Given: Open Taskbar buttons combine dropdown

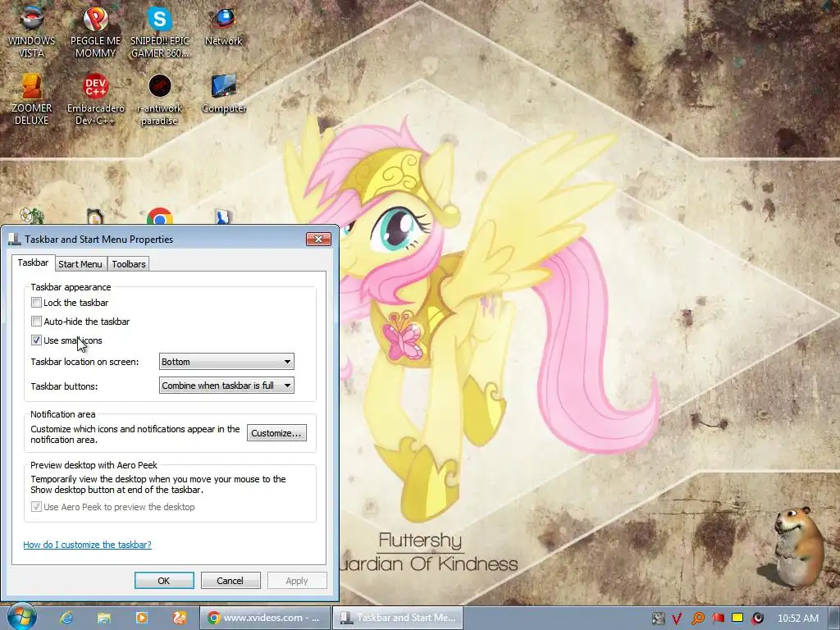Looking at the screenshot, I should [226, 386].
